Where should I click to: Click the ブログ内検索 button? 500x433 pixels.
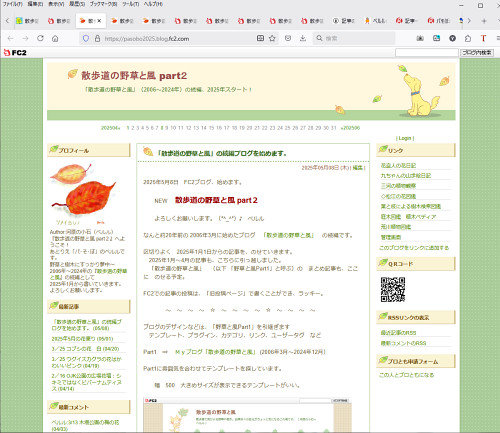click(x=477, y=53)
